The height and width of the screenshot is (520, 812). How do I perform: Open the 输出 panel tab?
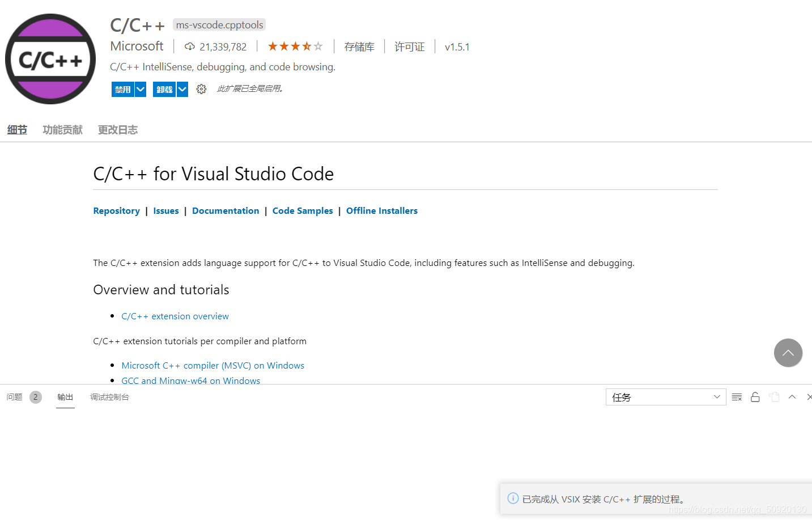65,397
